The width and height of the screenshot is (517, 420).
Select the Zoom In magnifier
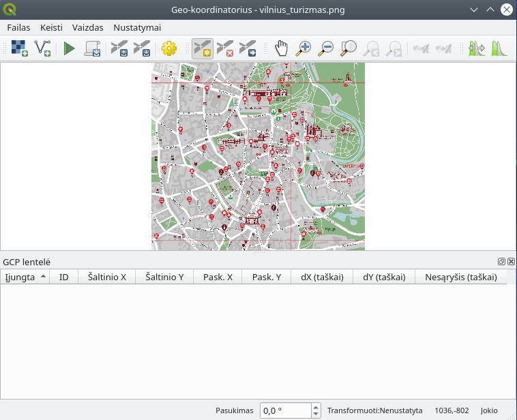pyautogui.click(x=304, y=48)
